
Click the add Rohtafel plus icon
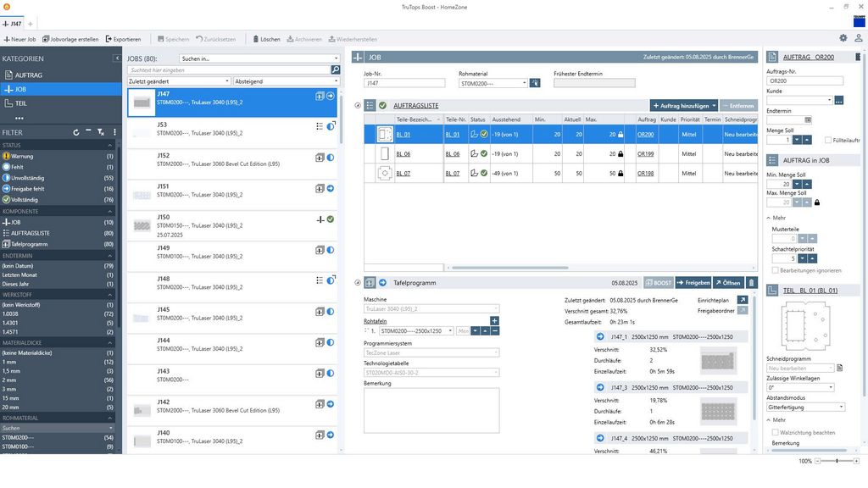click(494, 320)
